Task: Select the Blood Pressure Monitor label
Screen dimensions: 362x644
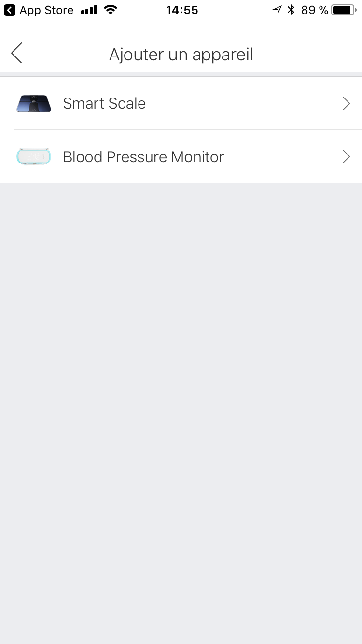Action: 143,157
